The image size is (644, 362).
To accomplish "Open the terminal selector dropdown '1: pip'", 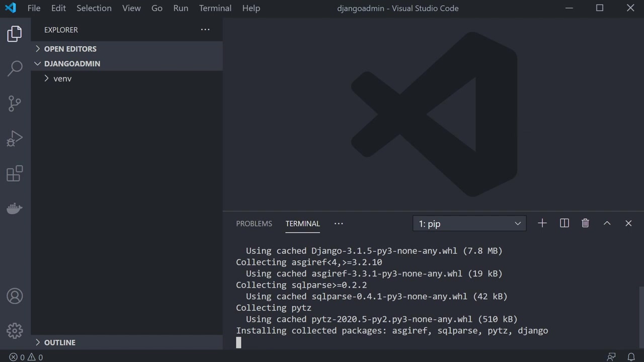I will pyautogui.click(x=469, y=224).
